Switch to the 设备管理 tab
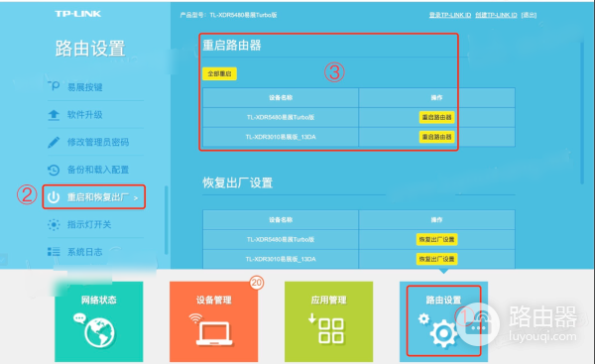 click(x=213, y=321)
